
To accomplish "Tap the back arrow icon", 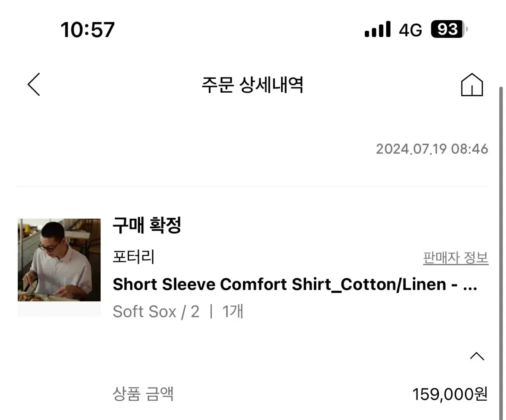I will [34, 84].
